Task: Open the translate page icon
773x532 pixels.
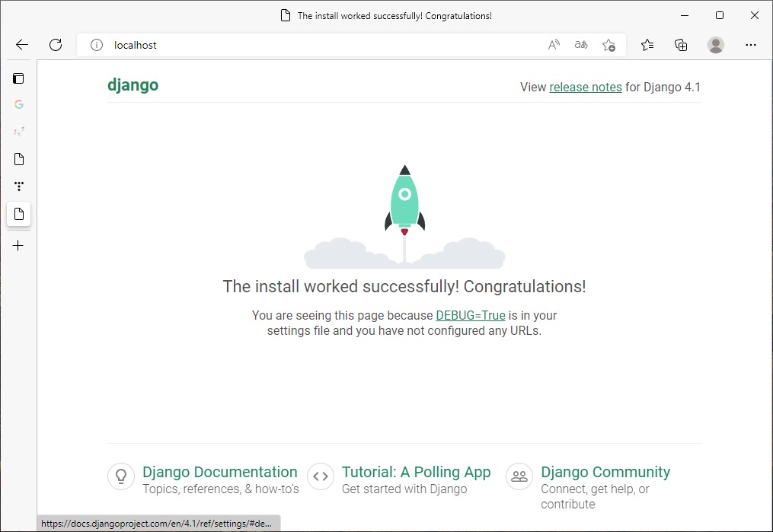Action: (x=581, y=45)
